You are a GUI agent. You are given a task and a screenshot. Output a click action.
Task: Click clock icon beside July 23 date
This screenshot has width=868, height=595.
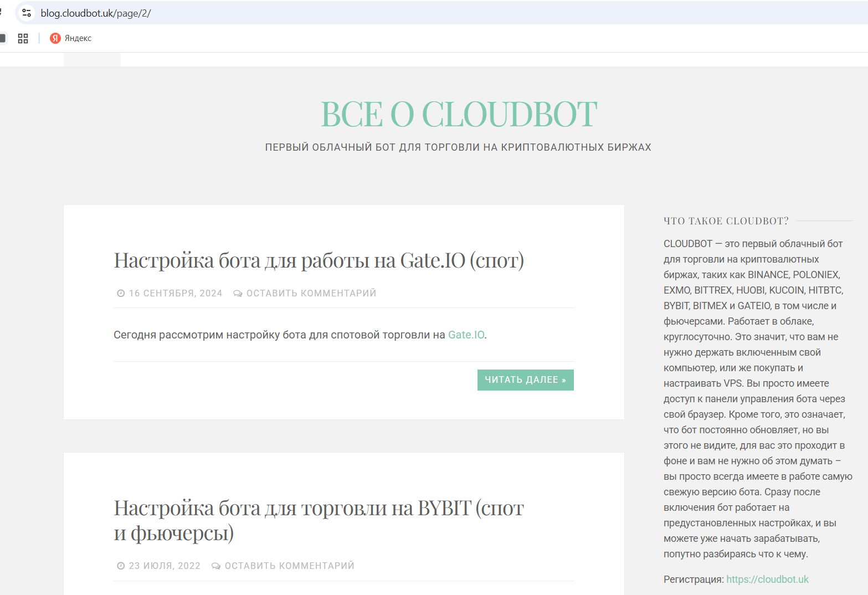(120, 566)
